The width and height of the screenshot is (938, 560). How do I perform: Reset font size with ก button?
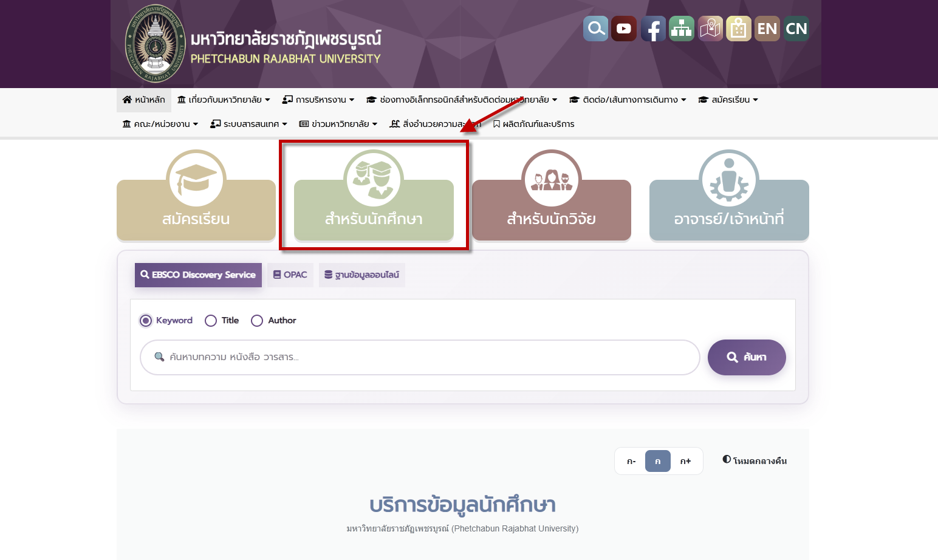point(658,461)
